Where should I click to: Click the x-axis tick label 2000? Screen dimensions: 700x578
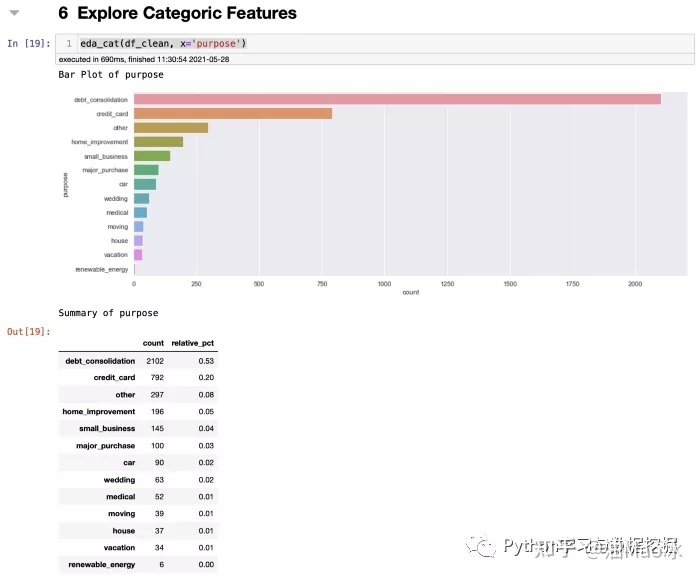pyautogui.click(x=635, y=284)
